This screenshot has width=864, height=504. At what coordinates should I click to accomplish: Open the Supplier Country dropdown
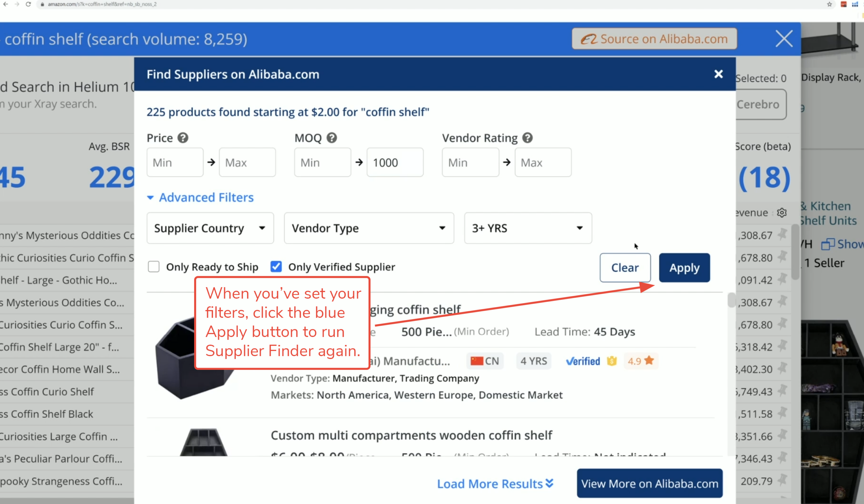[x=210, y=228]
